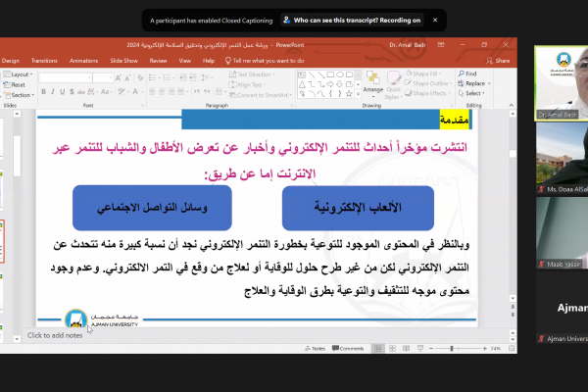588x392 pixels.
Task: Align text right in the Paragraph group
Action: [x=171, y=91]
